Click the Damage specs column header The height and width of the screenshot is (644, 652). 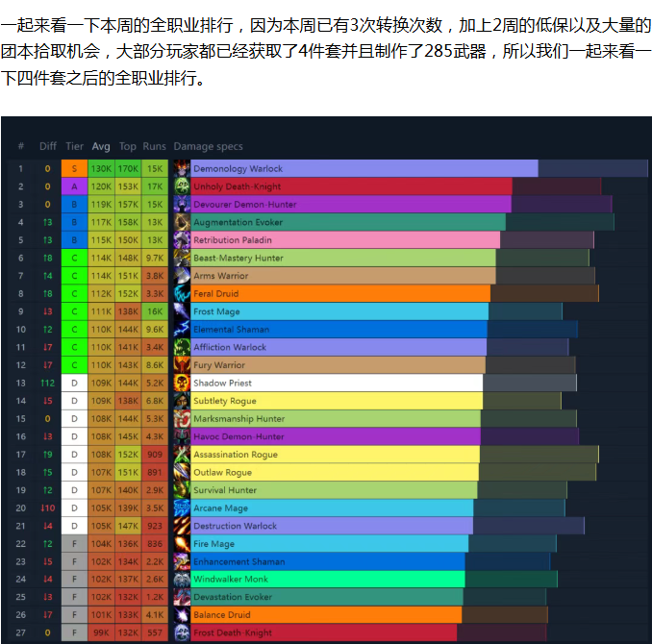tap(208, 147)
